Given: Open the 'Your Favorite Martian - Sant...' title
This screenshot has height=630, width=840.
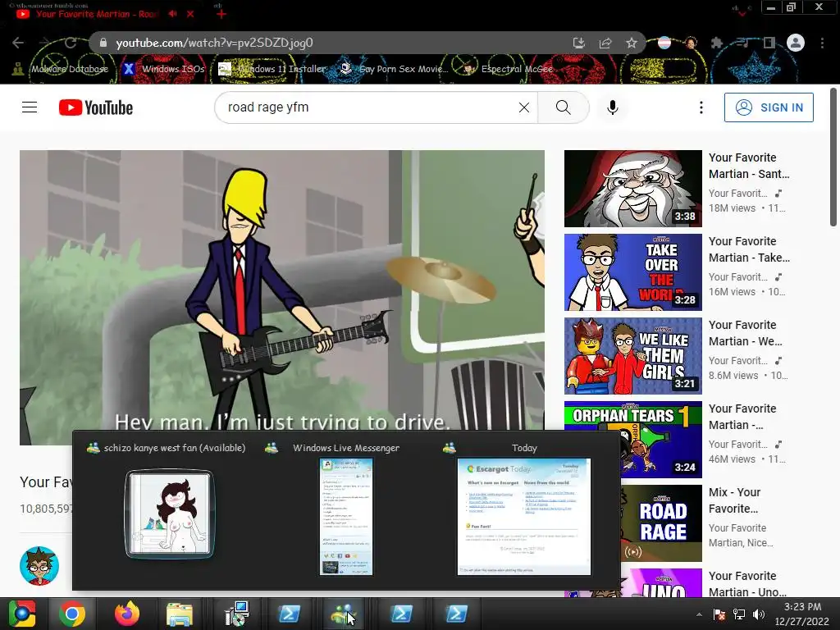Looking at the screenshot, I should [x=749, y=166].
